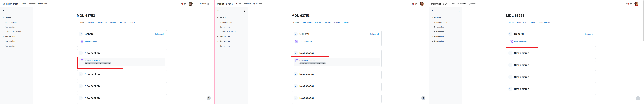This screenshot has height=104, width=644.
Task: Click user avatar in left pane
Action: [x=191, y=4]
